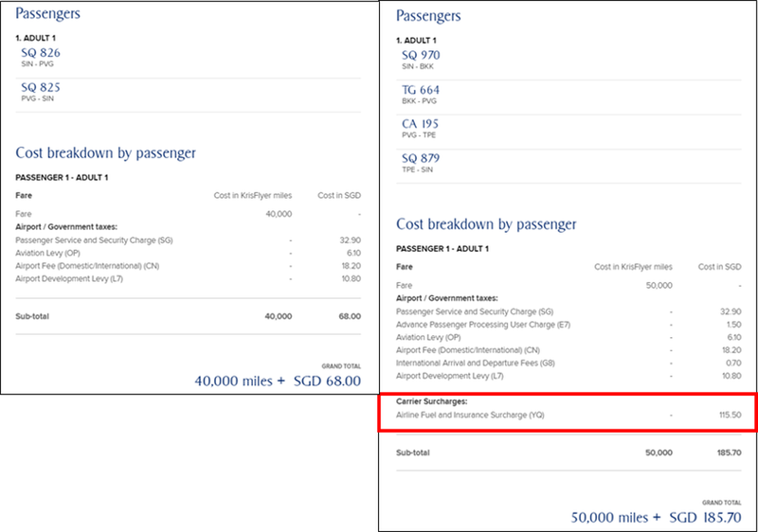Click left panel Airport / Government taxes heading

66,227
